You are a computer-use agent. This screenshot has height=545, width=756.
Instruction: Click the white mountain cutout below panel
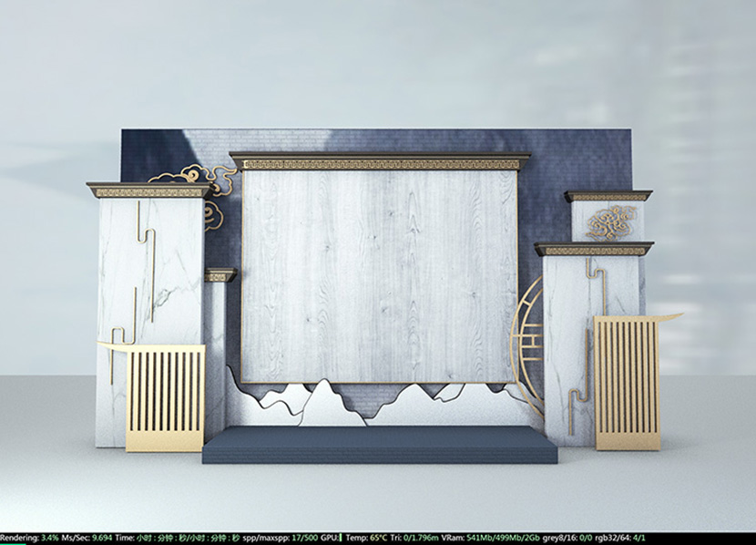tap(332, 404)
